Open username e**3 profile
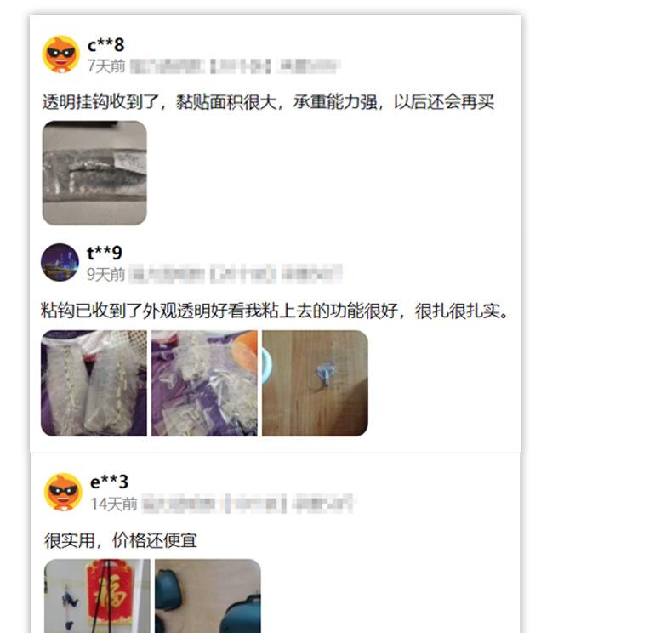 tap(109, 482)
